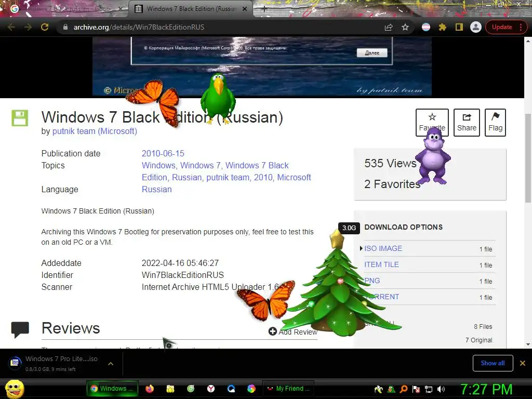Launch Yandex browser from the taskbar
This screenshot has width=532, height=399.
pos(211,389)
